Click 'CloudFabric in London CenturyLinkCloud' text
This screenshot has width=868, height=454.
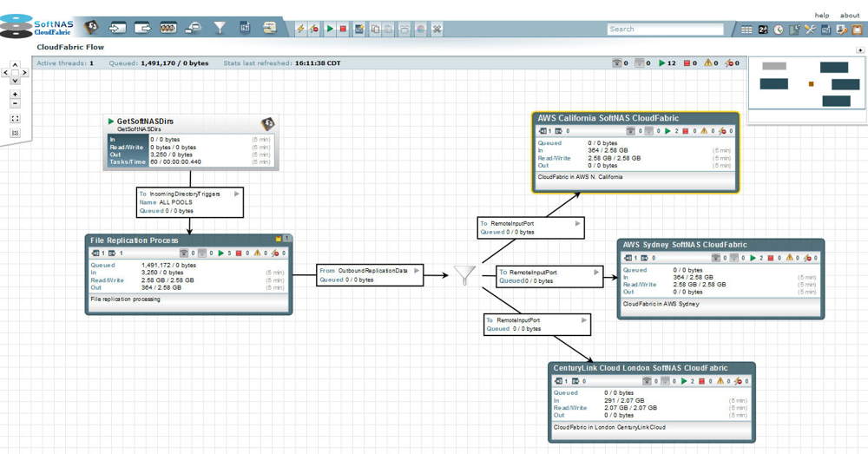(609, 427)
